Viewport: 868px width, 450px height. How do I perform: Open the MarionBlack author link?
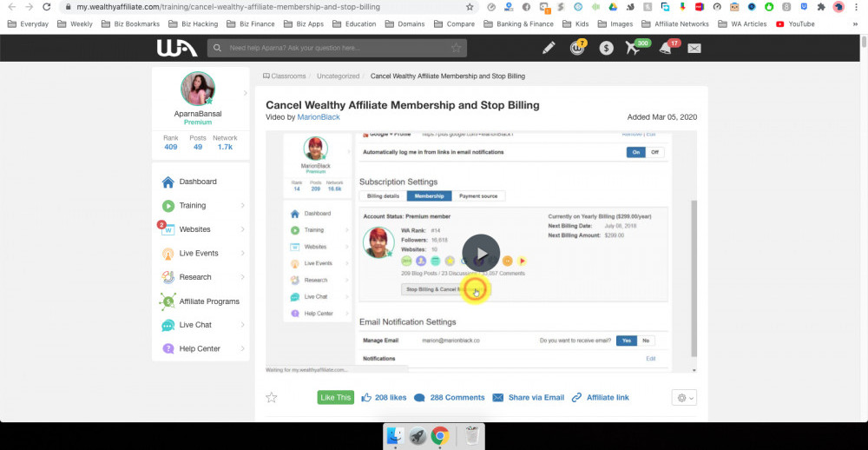(x=319, y=116)
